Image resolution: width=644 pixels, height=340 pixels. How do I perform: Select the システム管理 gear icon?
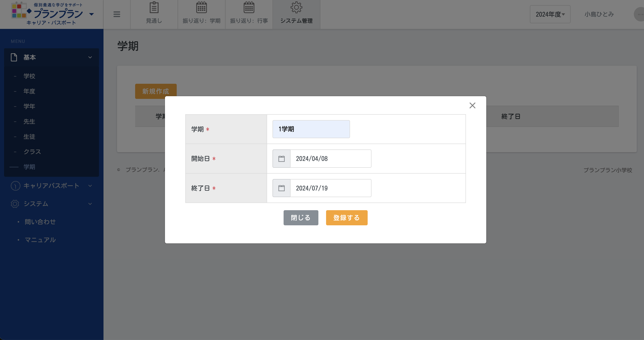[x=296, y=7]
